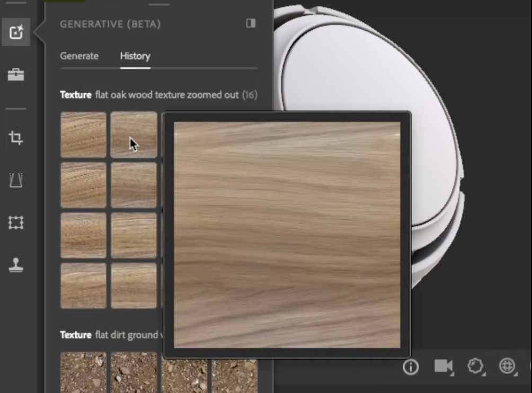The height and width of the screenshot is (393, 532).
Task: Open the camera options dropdown
Action: pos(443,367)
